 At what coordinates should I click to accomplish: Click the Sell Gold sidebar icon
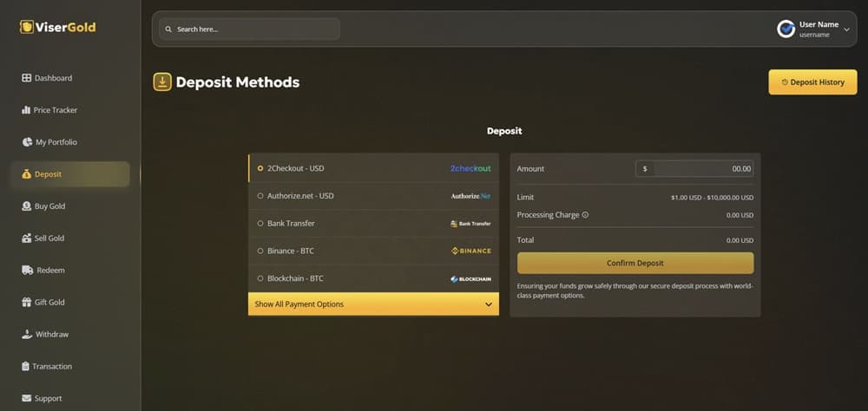pos(27,238)
